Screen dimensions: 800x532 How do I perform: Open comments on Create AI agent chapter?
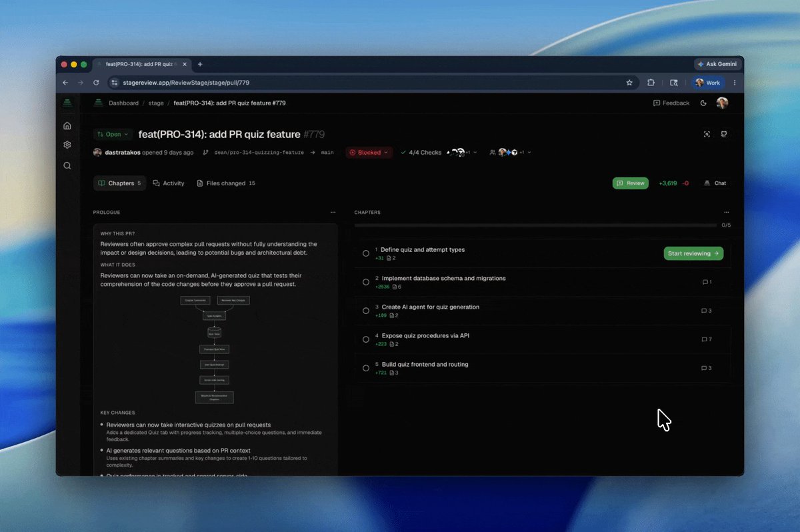707,311
